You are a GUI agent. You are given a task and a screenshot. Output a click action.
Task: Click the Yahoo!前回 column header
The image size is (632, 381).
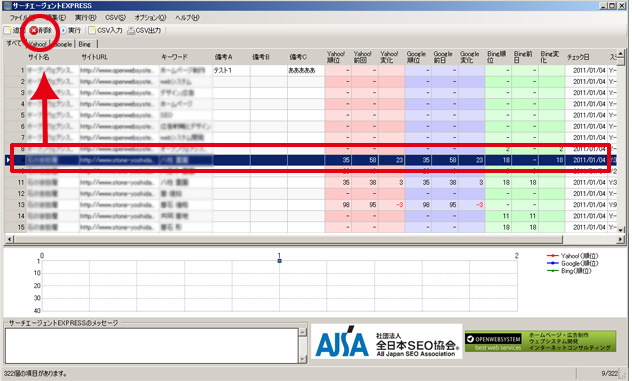(365, 57)
